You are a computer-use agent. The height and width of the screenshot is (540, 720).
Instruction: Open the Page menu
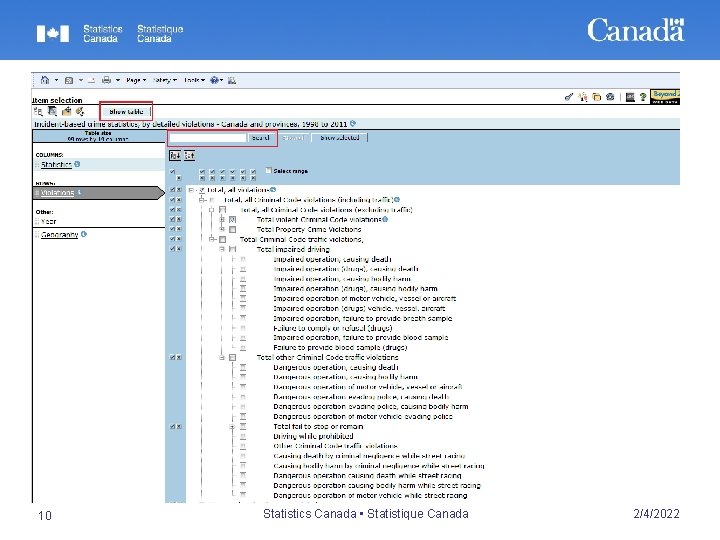(136, 80)
